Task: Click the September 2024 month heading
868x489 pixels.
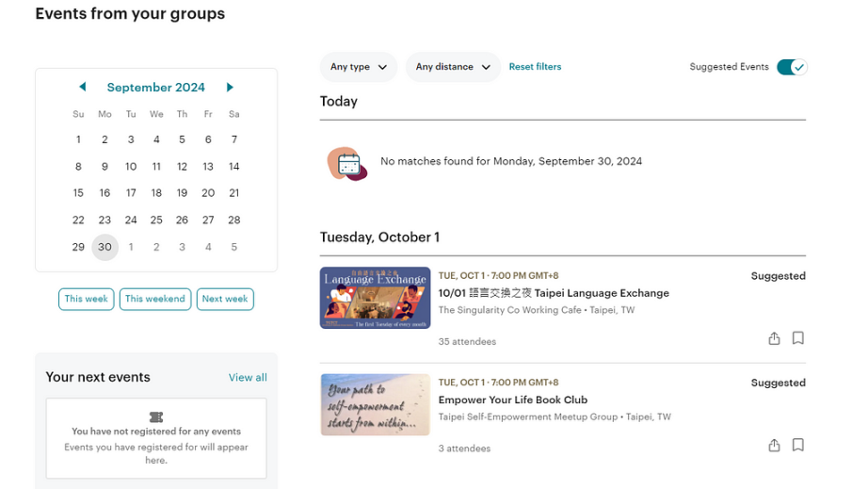Action: coord(155,87)
